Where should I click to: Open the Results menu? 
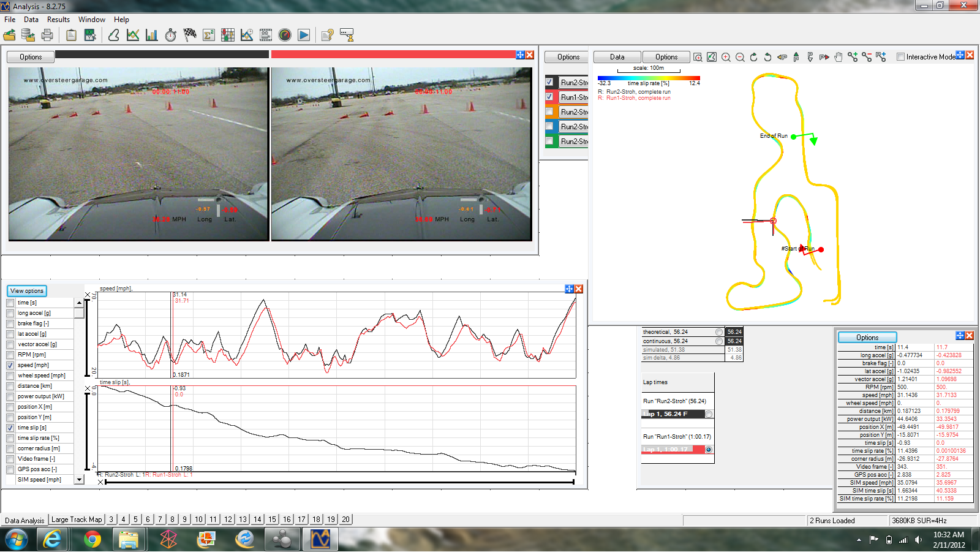click(x=58, y=20)
